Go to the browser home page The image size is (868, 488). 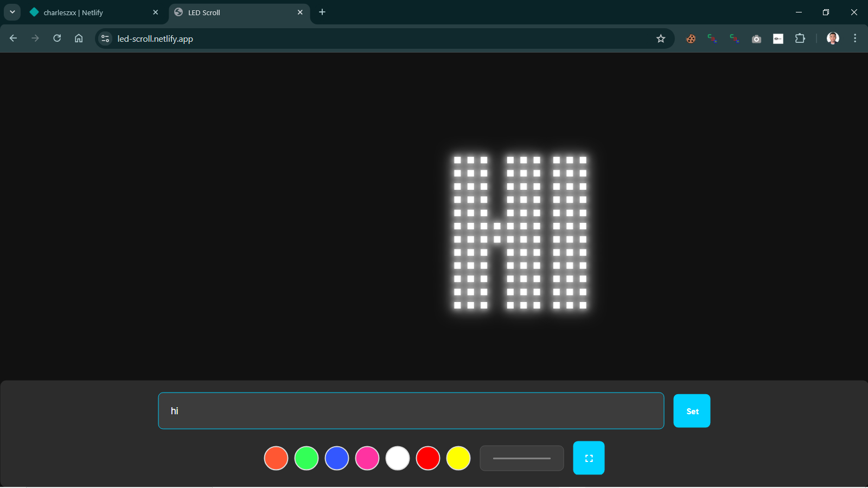coord(79,38)
